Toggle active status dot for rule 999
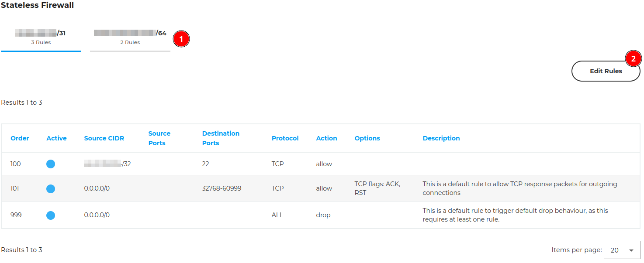Viewport: 644px width, 263px height. 51,215
